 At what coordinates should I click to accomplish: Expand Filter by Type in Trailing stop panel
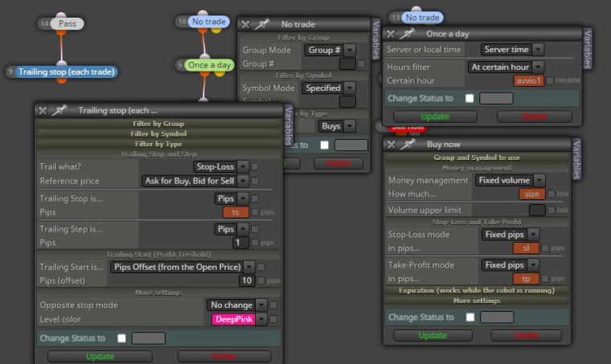click(x=158, y=144)
